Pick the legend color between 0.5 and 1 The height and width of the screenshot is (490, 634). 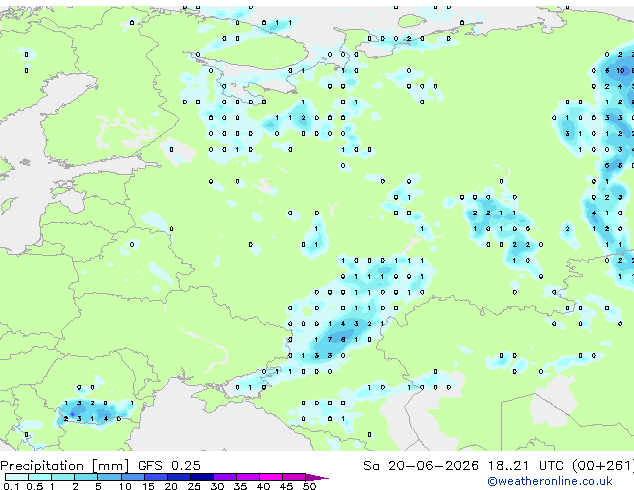pyautogui.click(x=40, y=477)
